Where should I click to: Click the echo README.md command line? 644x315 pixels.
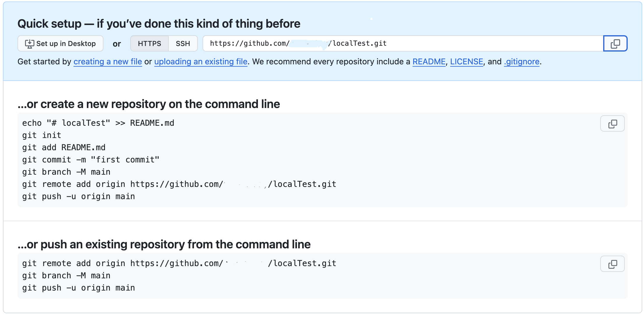[x=98, y=123]
